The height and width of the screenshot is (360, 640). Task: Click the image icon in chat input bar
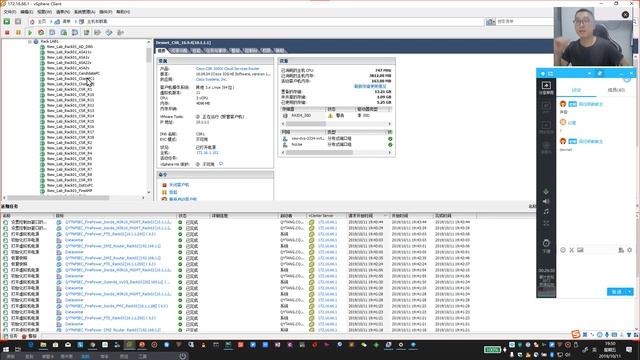point(580,250)
